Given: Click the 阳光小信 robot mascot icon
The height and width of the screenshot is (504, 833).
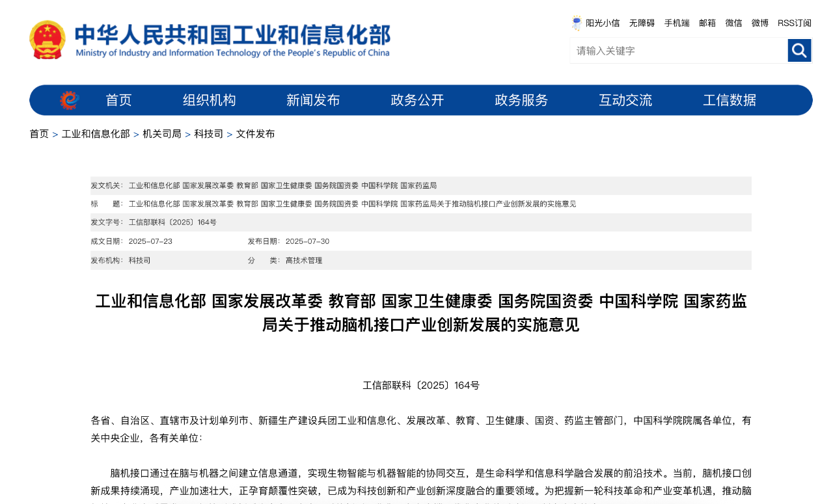Looking at the screenshot, I should pos(577,23).
